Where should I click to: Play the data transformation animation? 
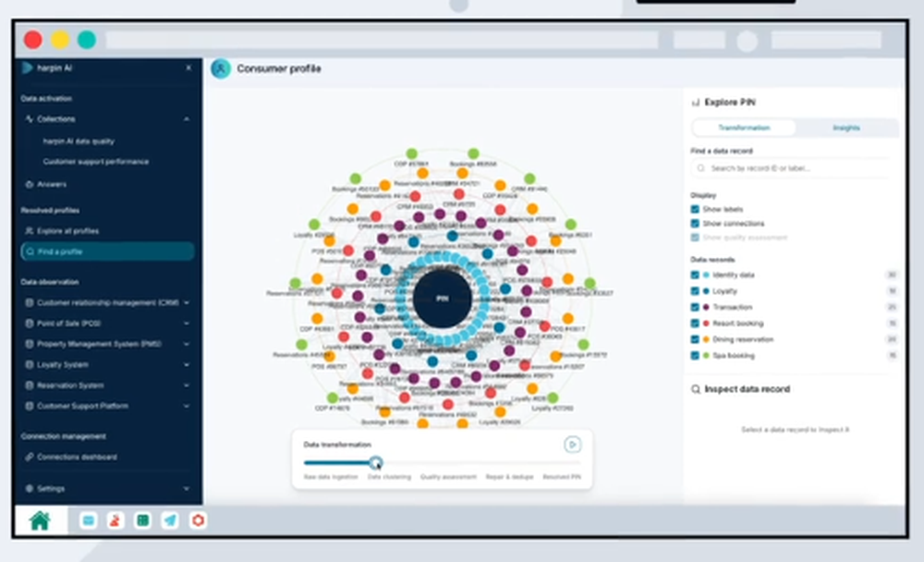coord(572,445)
